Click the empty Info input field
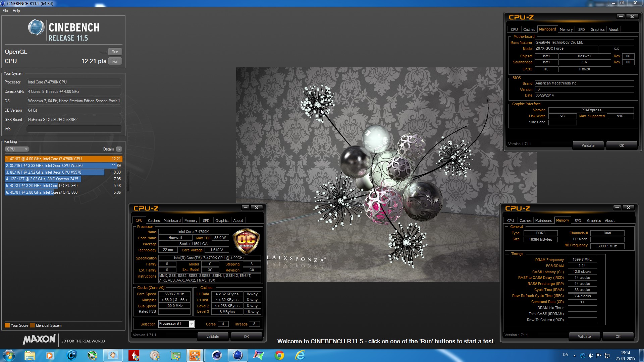 click(x=74, y=129)
